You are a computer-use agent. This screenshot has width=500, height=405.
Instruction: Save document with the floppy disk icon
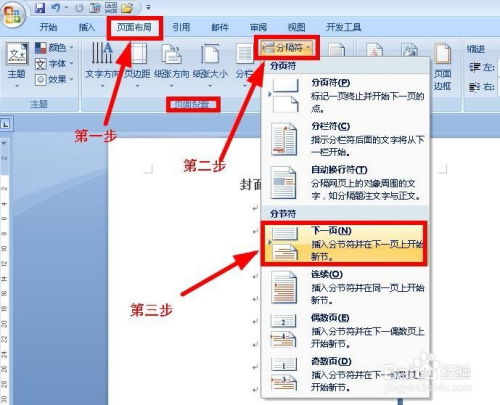coord(40,7)
